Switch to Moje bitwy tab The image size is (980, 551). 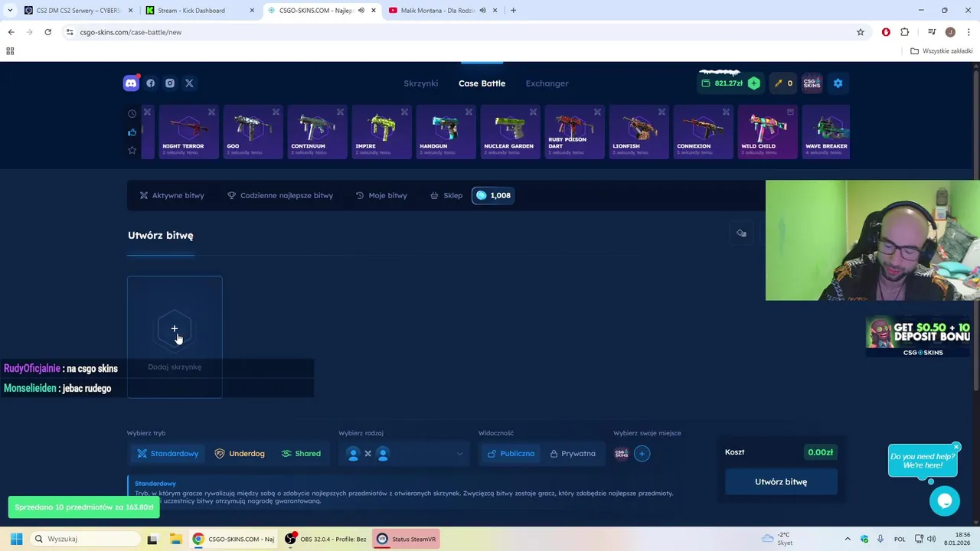click(381, 195)
